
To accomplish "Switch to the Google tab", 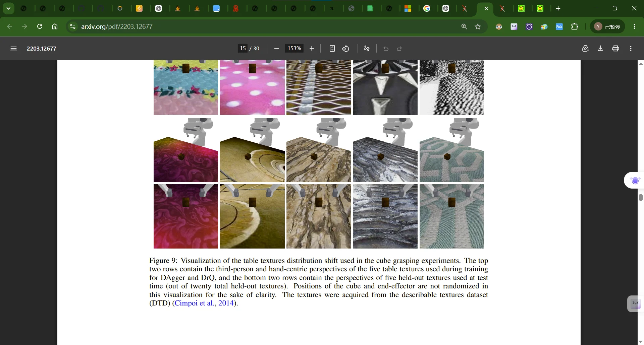I will pos(427,8).
